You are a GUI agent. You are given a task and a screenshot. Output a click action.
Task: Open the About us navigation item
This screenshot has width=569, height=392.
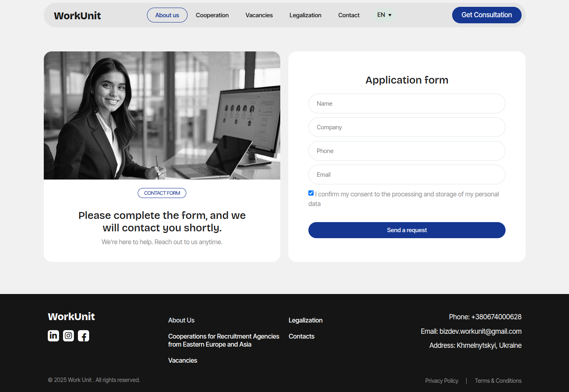coord(167,15)
